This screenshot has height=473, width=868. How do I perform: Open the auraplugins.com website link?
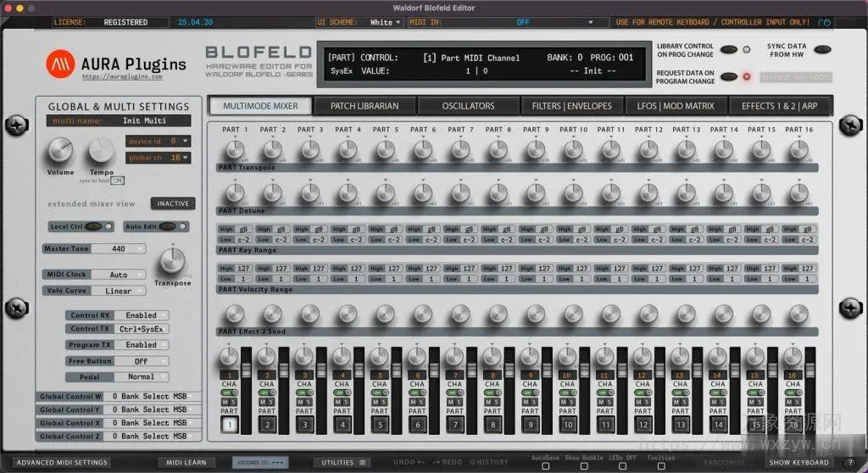(122, 77)
